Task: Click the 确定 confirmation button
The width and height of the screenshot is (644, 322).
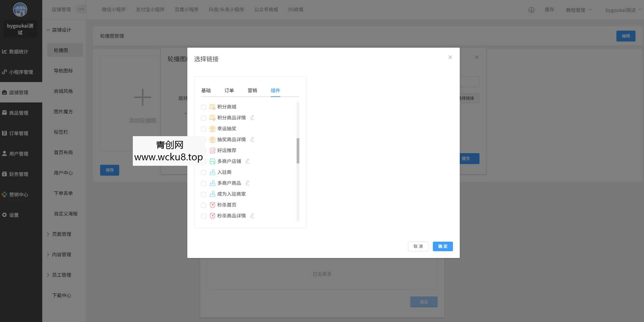Action: 443,246
